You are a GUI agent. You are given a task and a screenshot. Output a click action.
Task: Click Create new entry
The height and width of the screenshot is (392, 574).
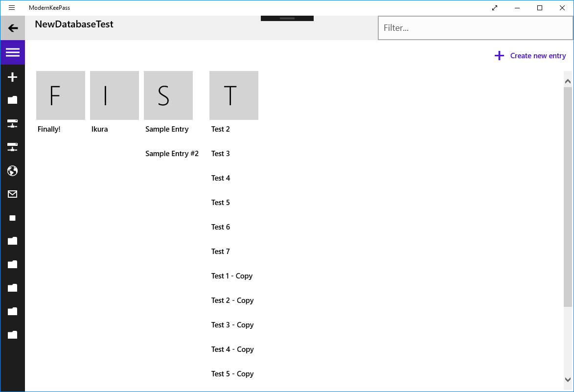[530, 56]
